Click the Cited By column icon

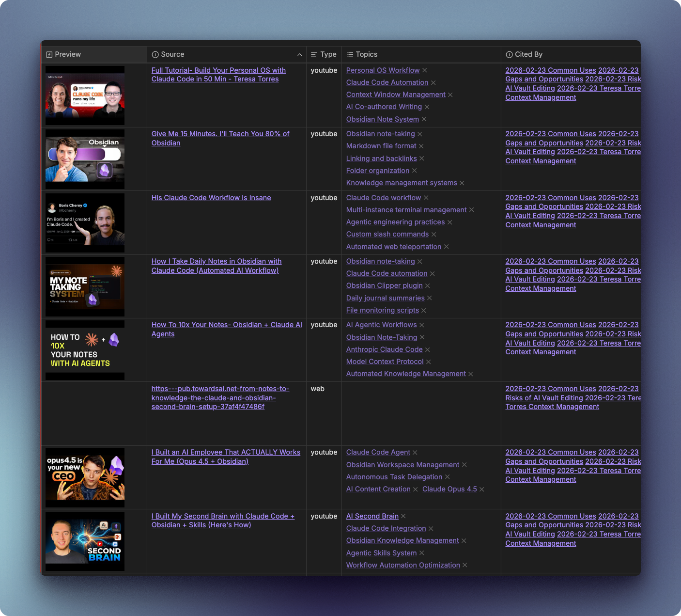(x=509, y=55)
